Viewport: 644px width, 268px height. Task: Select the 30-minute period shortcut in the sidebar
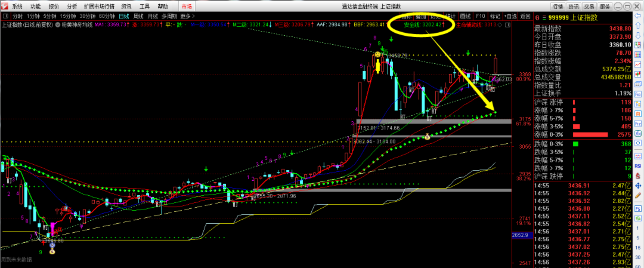638,257
